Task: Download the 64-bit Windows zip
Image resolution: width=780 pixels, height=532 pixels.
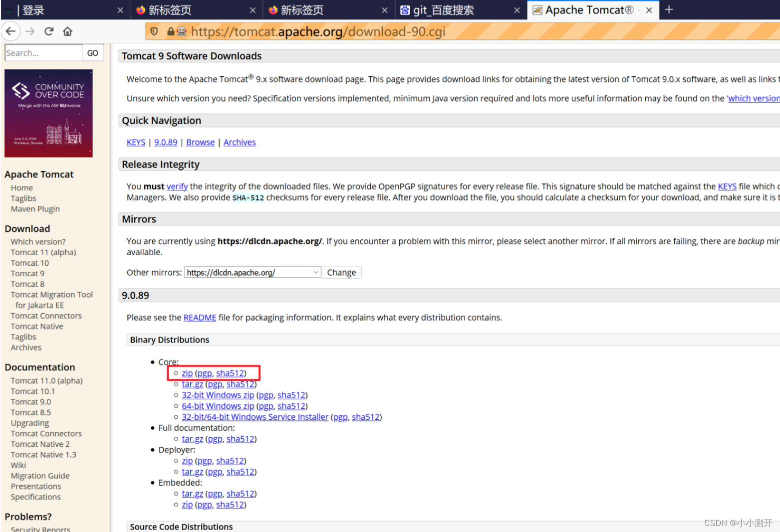Action: [x=218, y=406]
